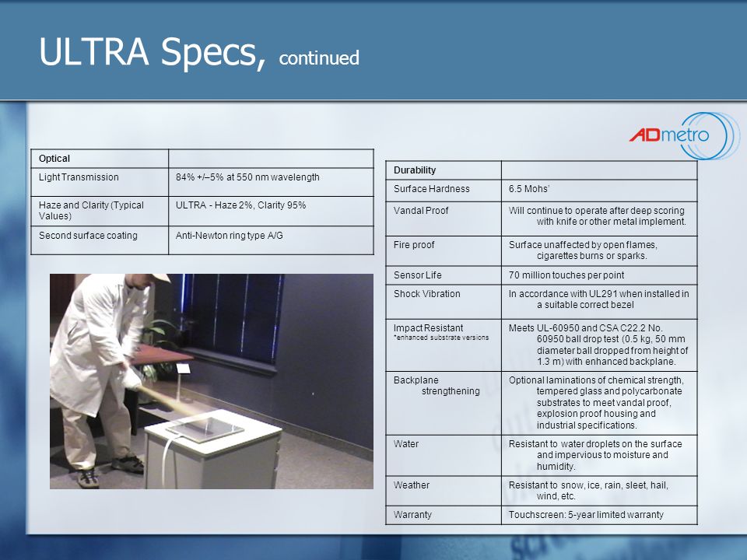Select 'Haze and Clarity (Typical Values)' cell
The image size is (747, 560).
click(x=100, y=211)
